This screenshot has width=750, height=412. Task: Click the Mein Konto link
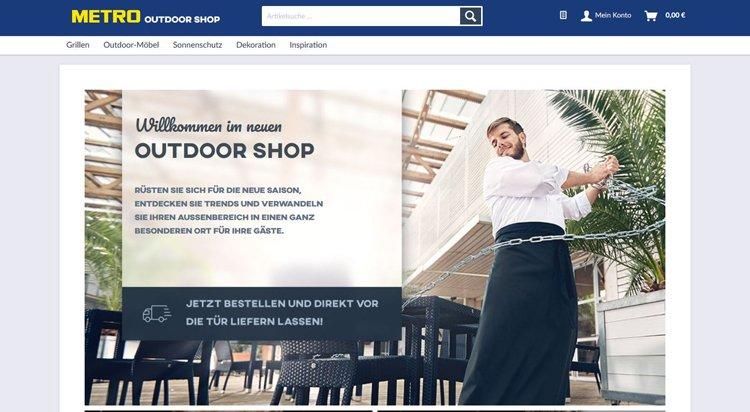tap(613, 15)
